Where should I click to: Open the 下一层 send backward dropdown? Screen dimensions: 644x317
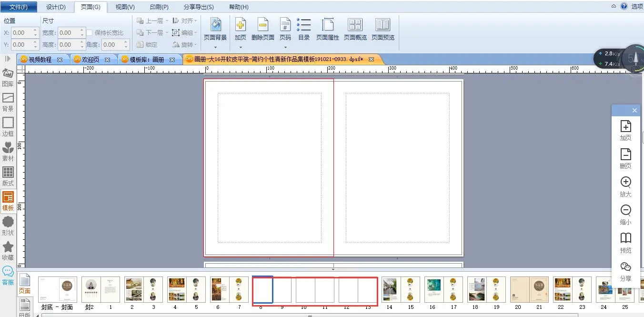tap(152, 33)
